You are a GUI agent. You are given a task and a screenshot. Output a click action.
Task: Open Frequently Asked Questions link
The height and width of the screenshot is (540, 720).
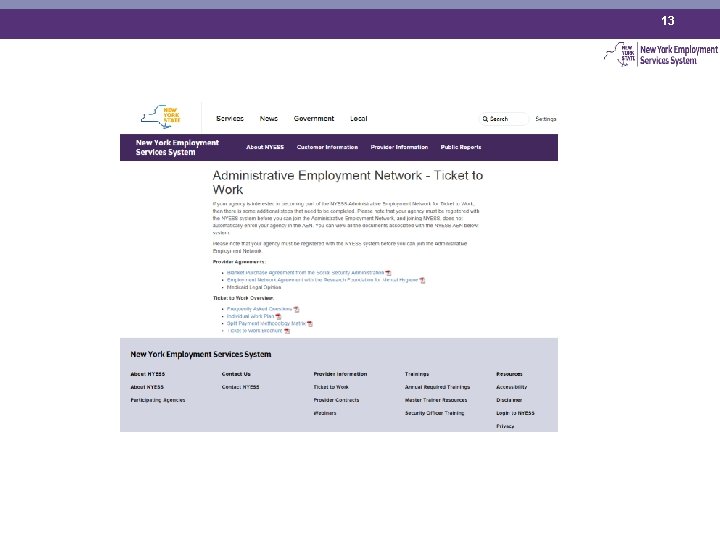tap(259, 309)
